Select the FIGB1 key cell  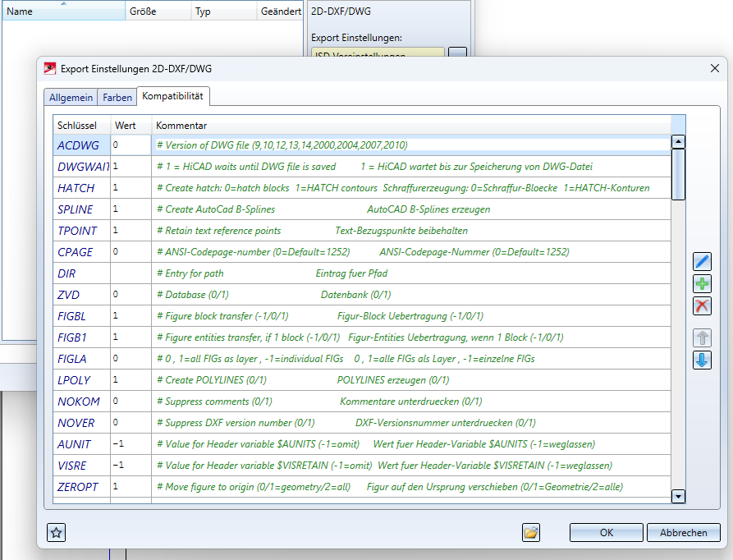point(82,337)
